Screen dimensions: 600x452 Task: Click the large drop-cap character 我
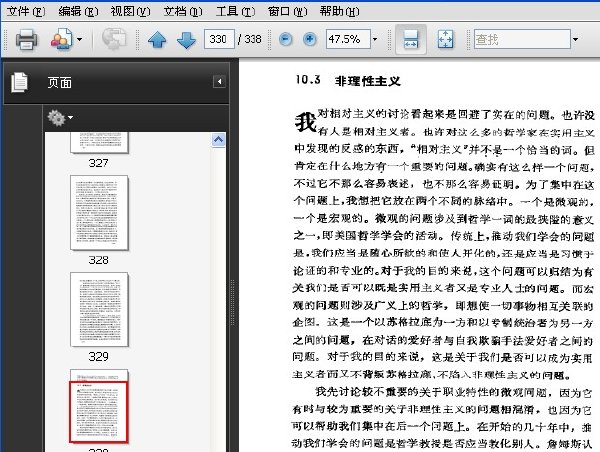point(305,122)
